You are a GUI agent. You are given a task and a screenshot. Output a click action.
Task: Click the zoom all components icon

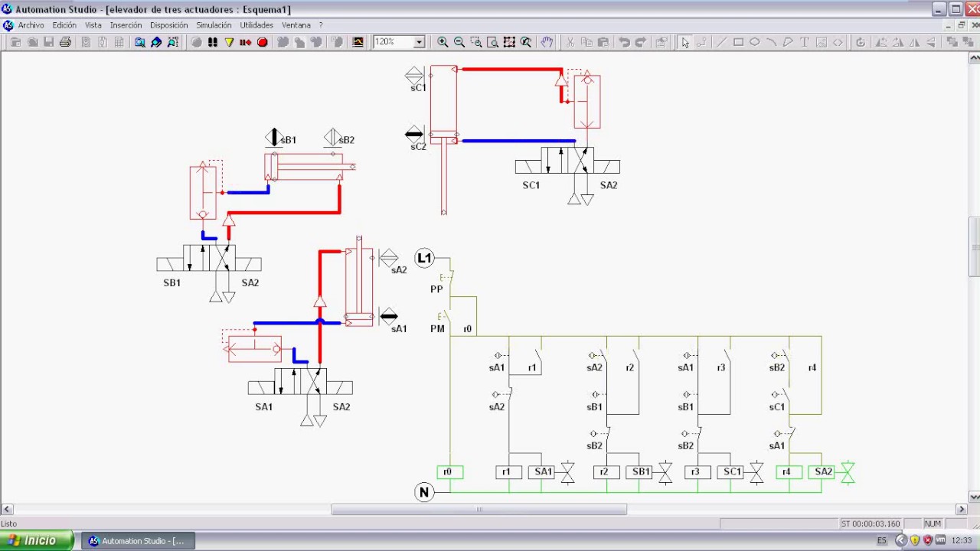(509, 42)
